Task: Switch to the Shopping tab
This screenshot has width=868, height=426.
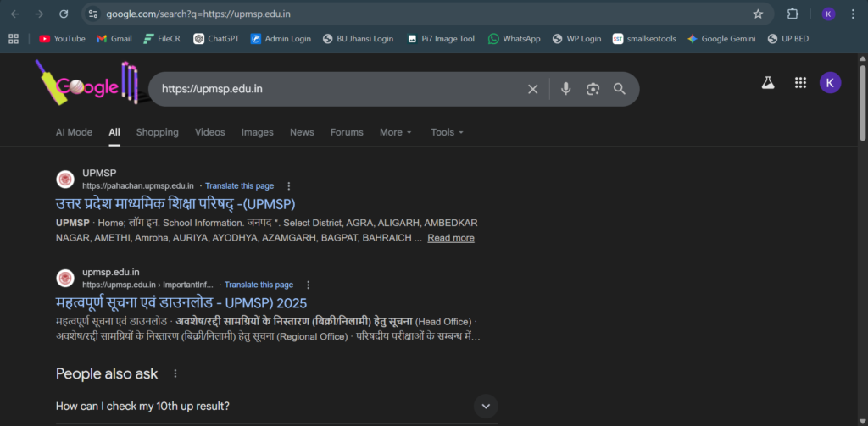Action: (x=157, y=132)
